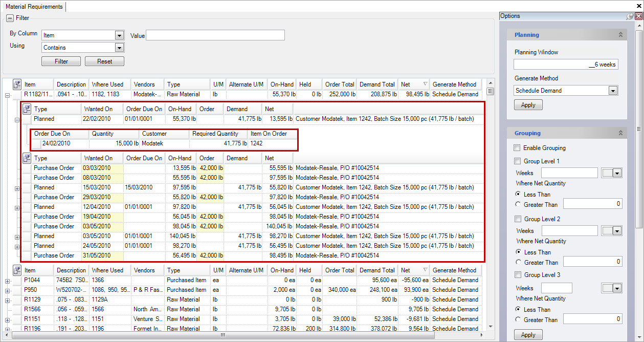Check the Group Level 1 checkbox
Viewport: 644px width, 342px height.
coord(518,161)
